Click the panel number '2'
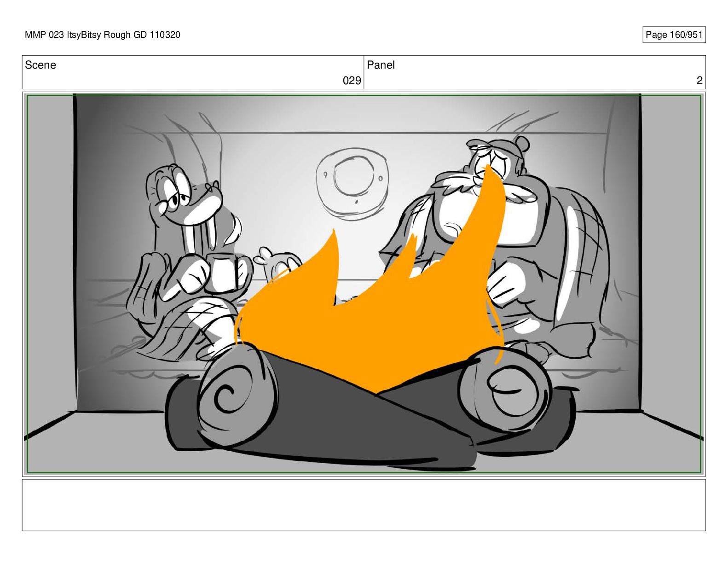This screenshot has width=728, height=564. tap(699, 81)
